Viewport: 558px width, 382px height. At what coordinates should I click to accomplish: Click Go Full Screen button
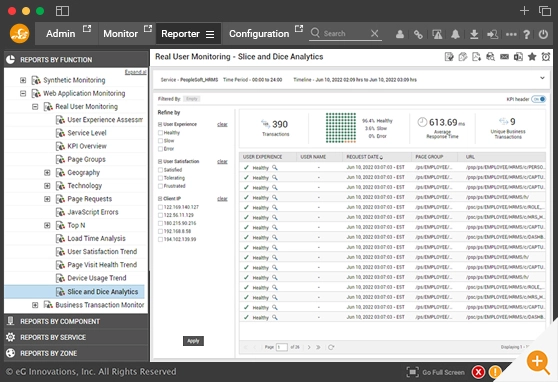click(x=436, y=372)
